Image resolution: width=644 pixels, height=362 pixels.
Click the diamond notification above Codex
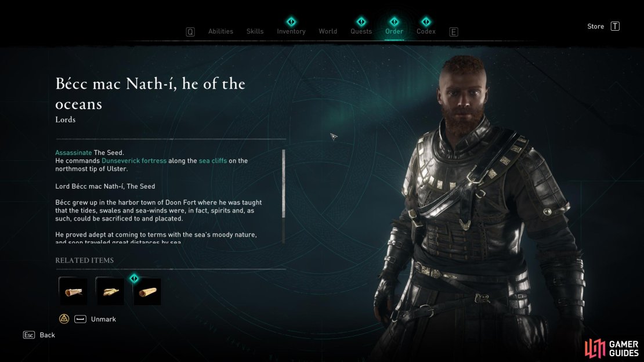tap(426, 21)
